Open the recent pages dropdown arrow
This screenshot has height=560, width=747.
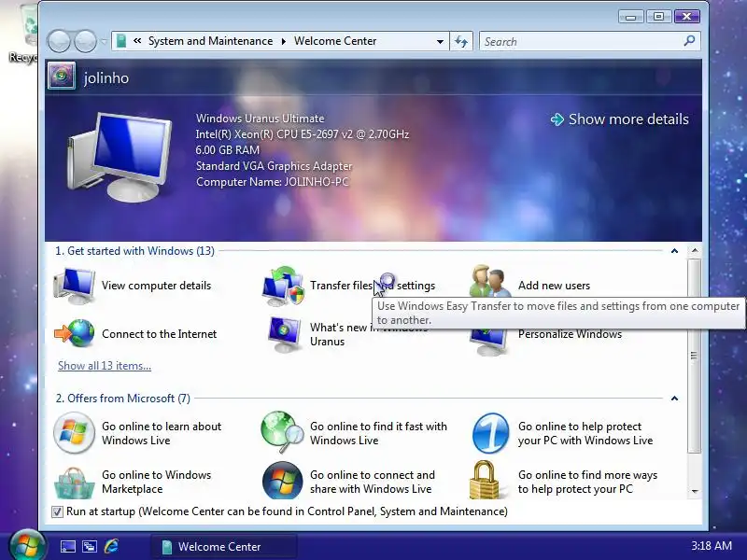104,42
